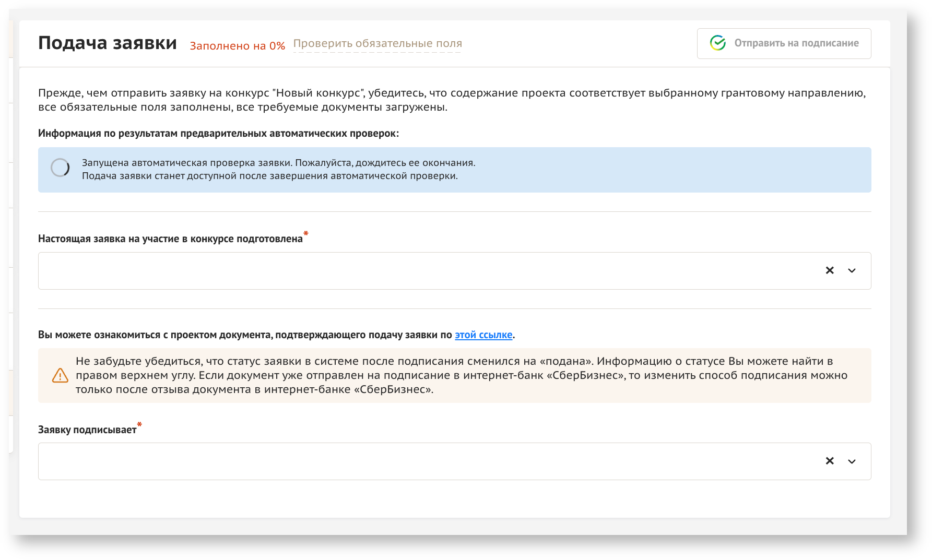This screenshot has width=932, height=560.
Task: Click inside the 'Заявку подписывает' select field
Action: [x=418, y=461]
